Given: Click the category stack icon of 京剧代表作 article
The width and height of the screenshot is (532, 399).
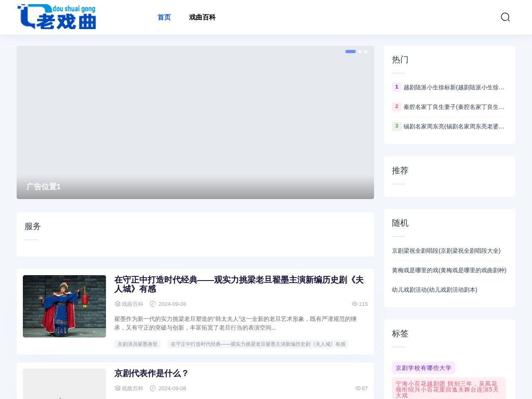Looking at the screenshot, I should [x=118, y=388].
